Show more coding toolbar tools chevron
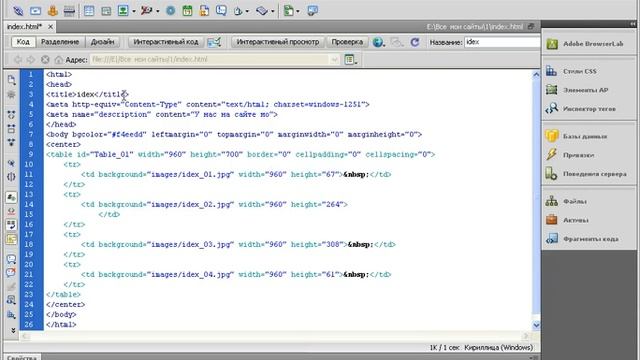640x360 pixels. pos(13,330)
